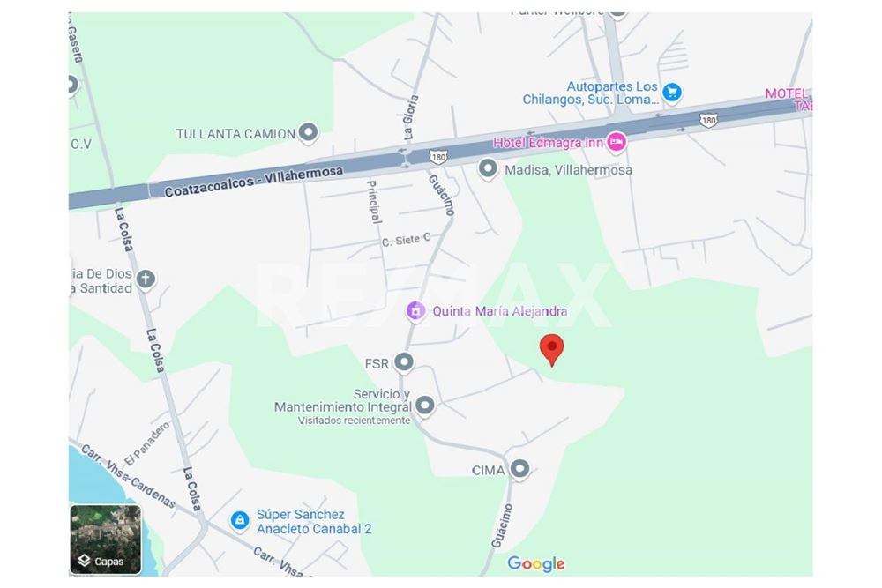Screen dimensions: 882x588
Task: Open the Súper Sanchez Anacleto Canabal 2 icon
Action: coord(240,520)
